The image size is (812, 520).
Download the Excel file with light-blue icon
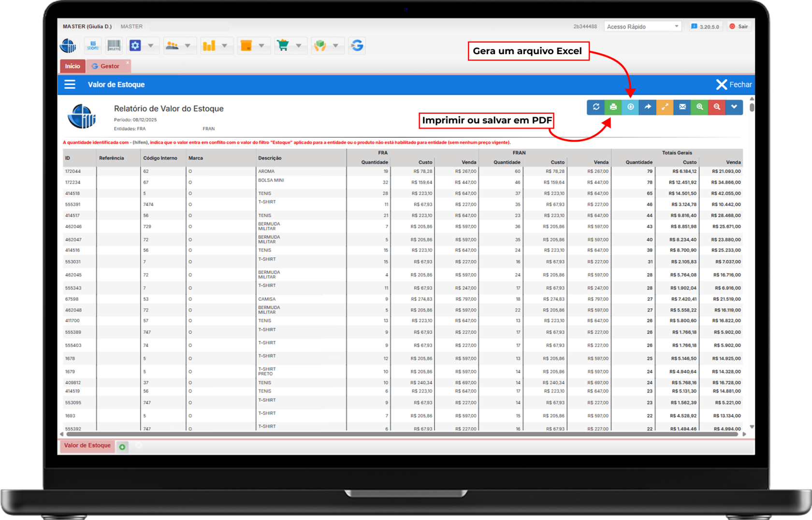630,107
